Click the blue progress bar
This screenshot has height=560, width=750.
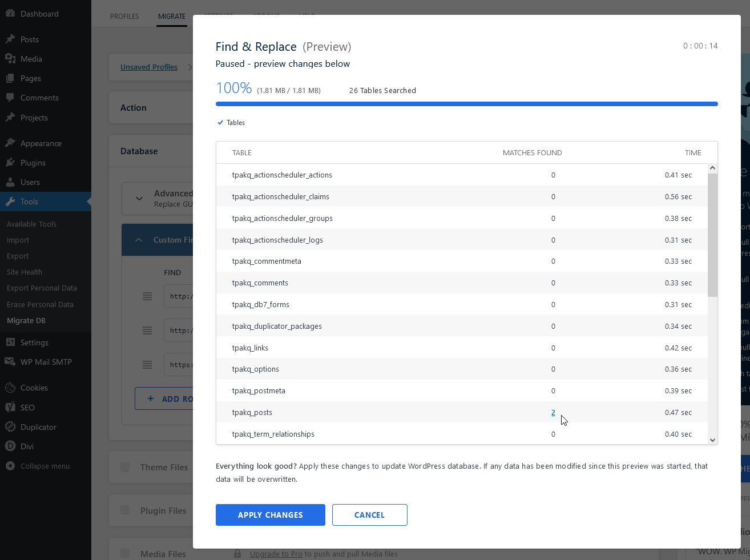click(x=467, y=104)
